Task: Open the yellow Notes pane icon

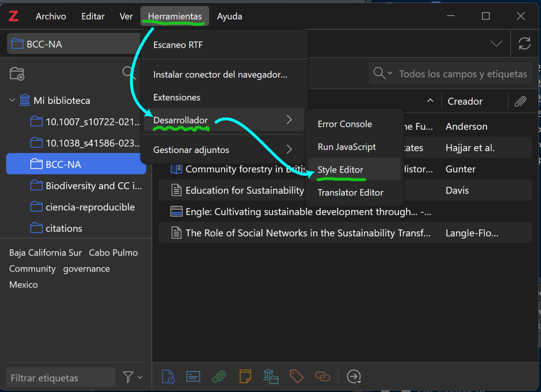Action: (245, 377)
